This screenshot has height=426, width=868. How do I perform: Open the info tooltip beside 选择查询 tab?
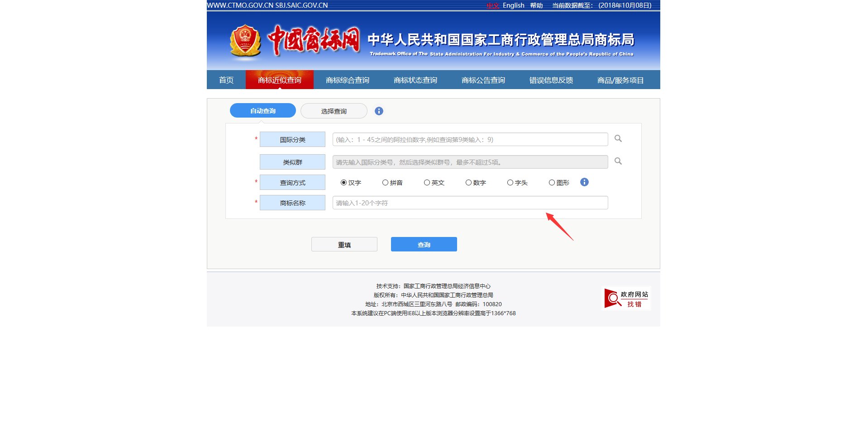tap(379, 110)
